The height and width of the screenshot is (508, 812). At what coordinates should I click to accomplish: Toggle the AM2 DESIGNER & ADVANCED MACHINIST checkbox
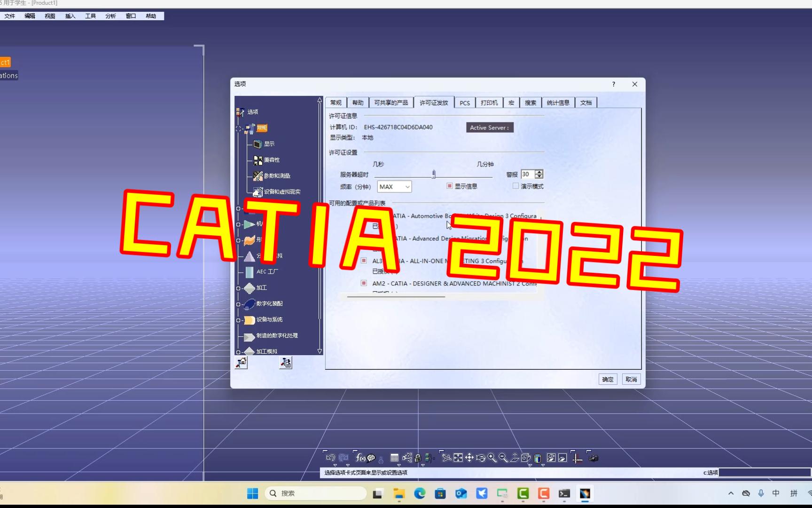(364, 283)
